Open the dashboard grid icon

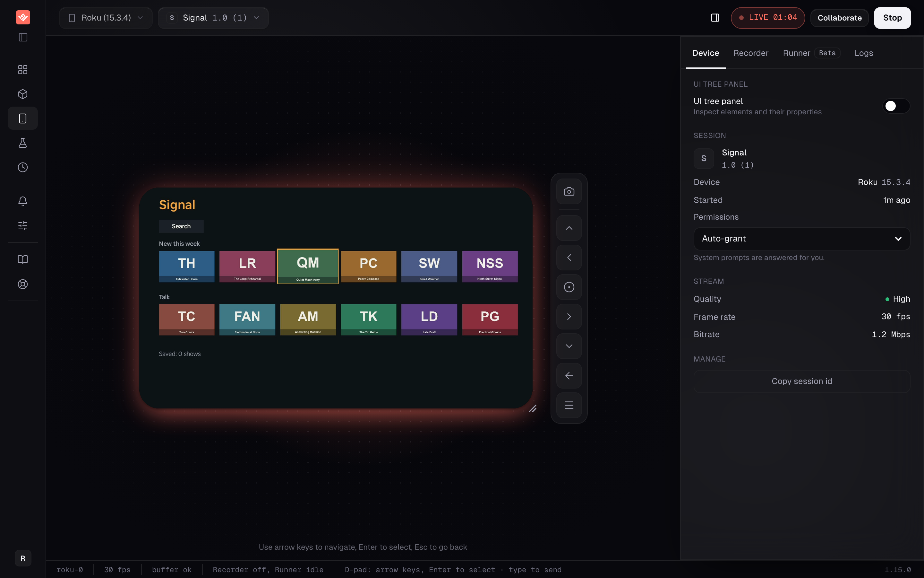point(23,70)
